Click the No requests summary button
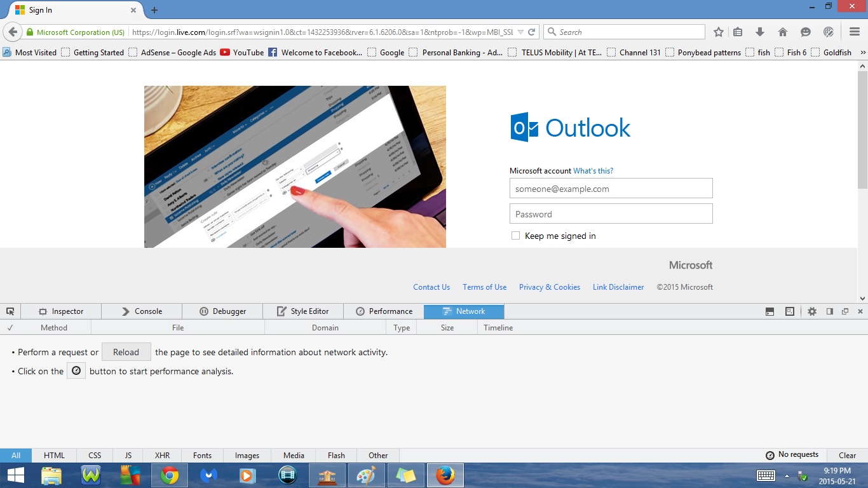Screen dimensions: 868x488 pyautogui.click(x=792, y=455)
